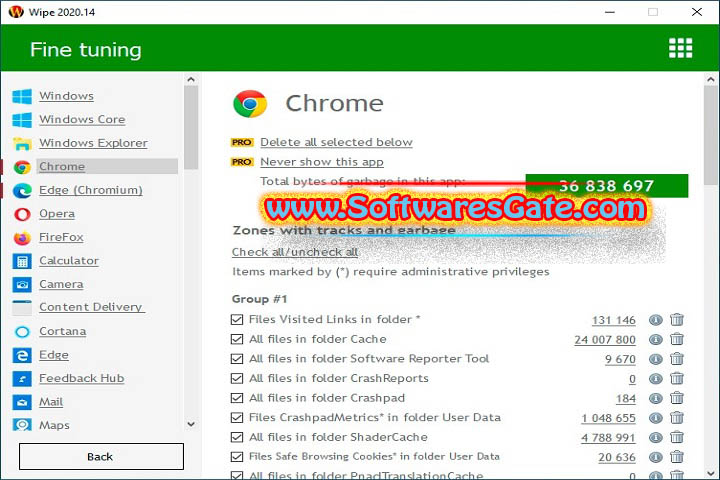Click the Mail envelope icon
Screen dimensions: 720x480
coord(22,402)
